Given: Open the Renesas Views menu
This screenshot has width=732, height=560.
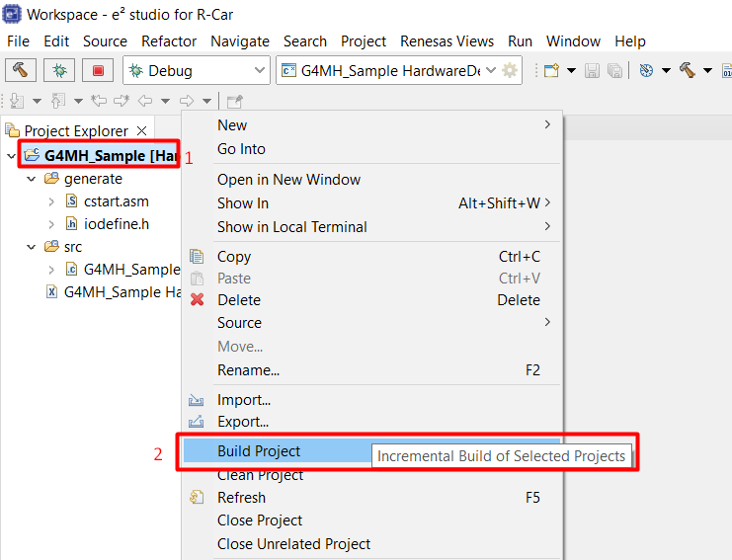Looking at the screenshot, I should [x=447, y=41].
